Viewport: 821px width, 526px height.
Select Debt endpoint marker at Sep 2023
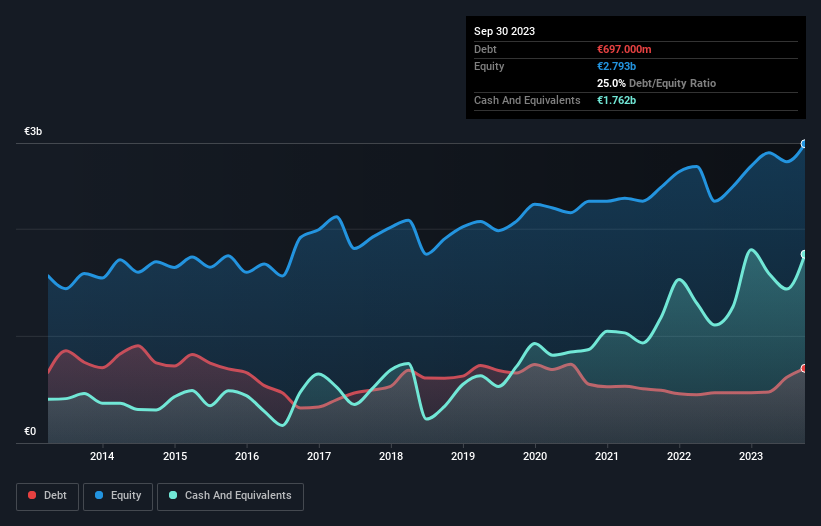[x=804, y=368]
